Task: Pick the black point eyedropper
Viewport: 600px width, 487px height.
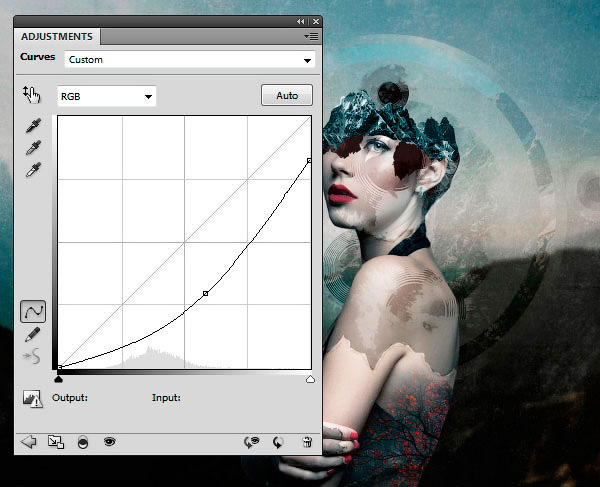Action: point(33,126)
